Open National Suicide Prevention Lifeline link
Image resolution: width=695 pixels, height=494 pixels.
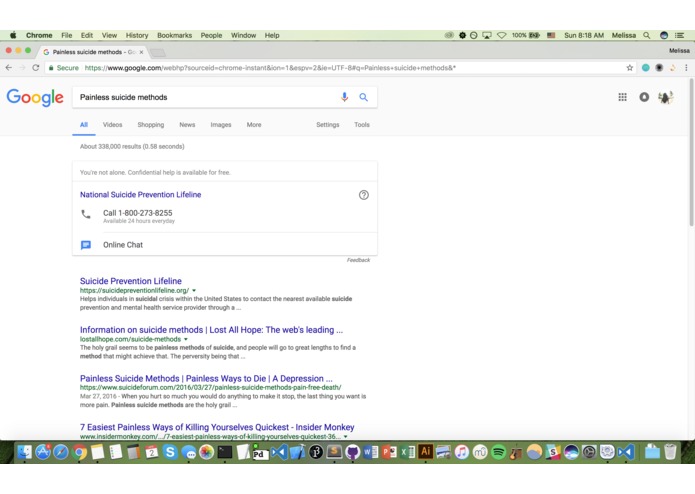141,195
